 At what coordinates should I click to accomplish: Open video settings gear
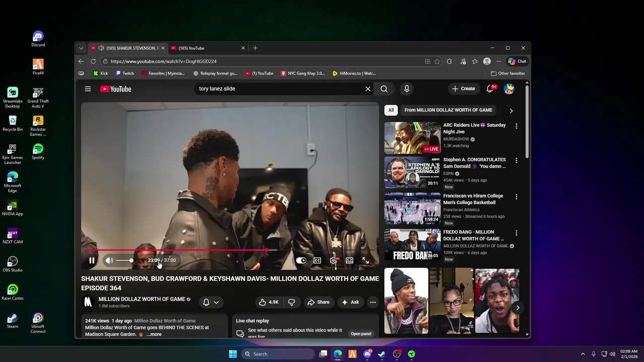coord(333,260)
